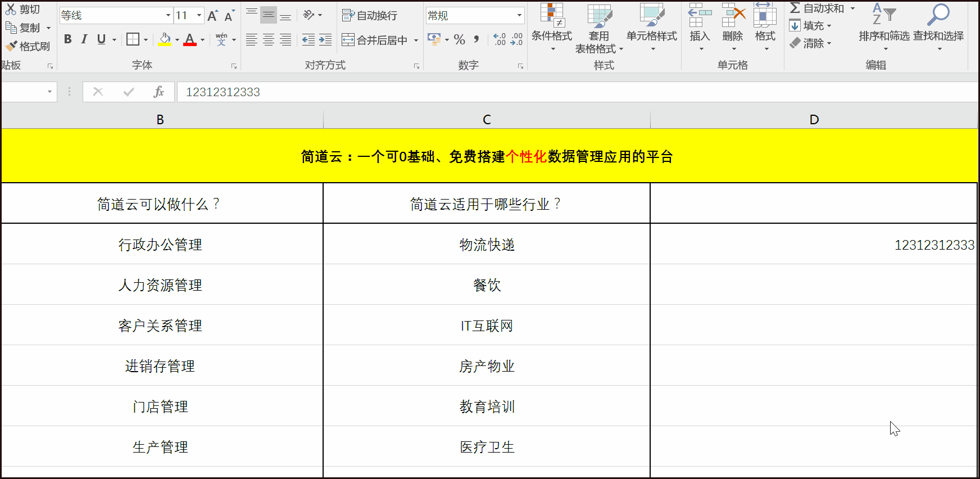This screenshot has width=980, height=479.
Task: Open the Alignment group dialog launcher
Action: (416, 66)
